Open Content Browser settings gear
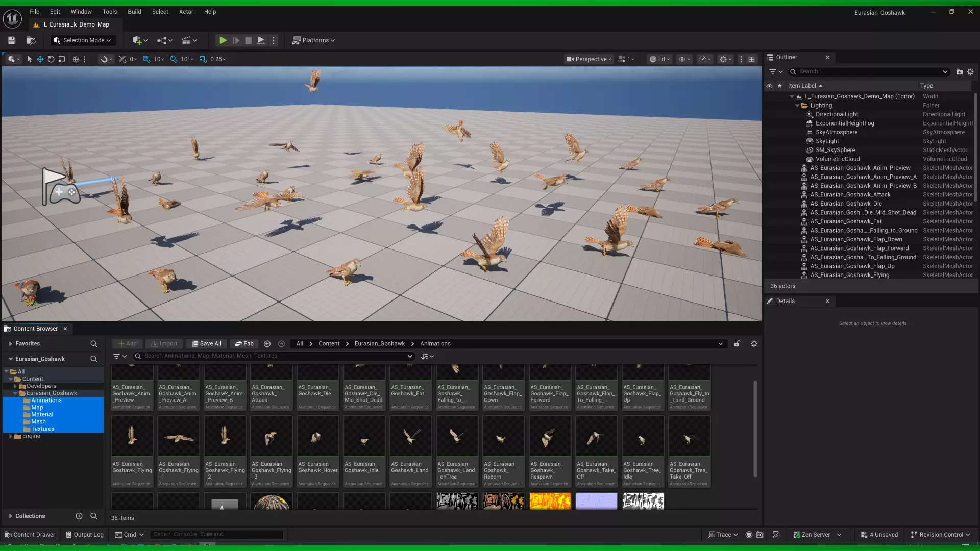 [x=754, y=344]
